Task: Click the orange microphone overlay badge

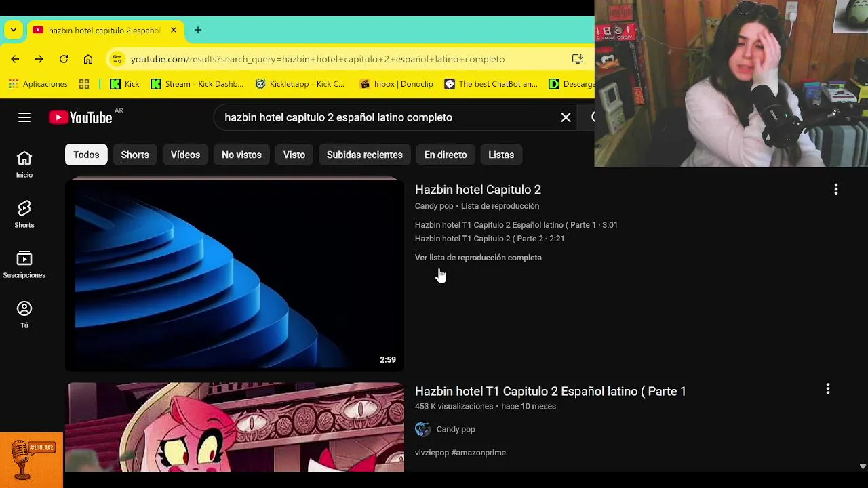Action: pyautogui.click(x=31, y=460)
